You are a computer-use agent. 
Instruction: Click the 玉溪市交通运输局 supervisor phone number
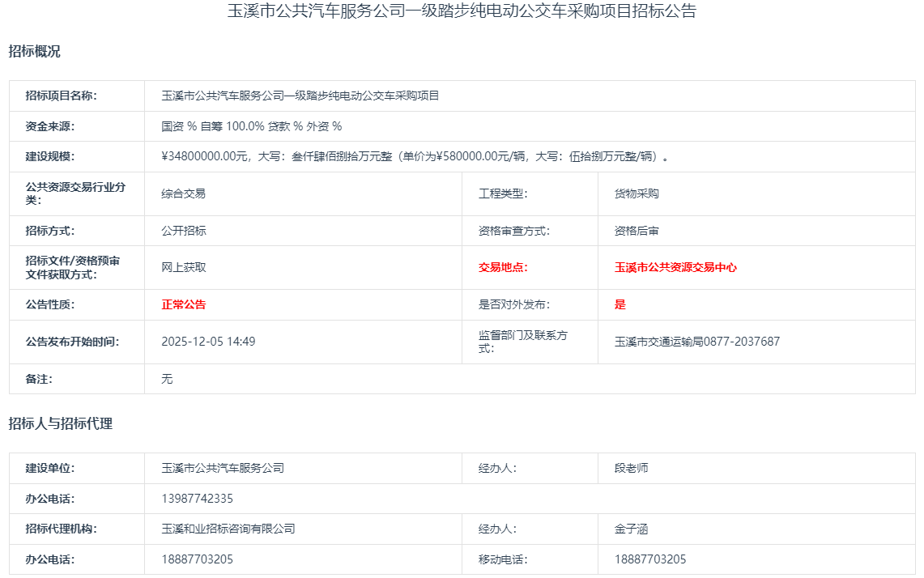coord(697,342)
